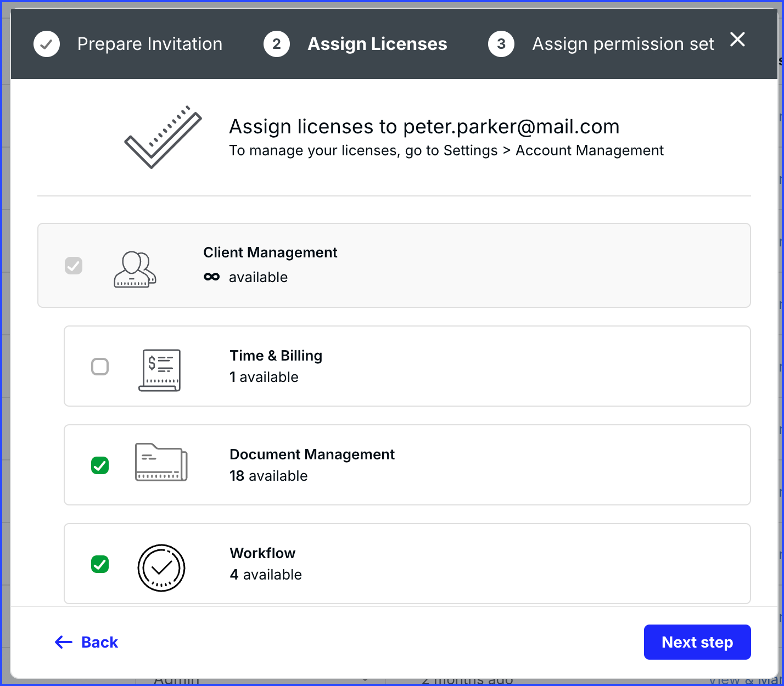Viewport: 784px width, 686px height.
Task: Jump to Assign permission set step
Action: (623, 44)
